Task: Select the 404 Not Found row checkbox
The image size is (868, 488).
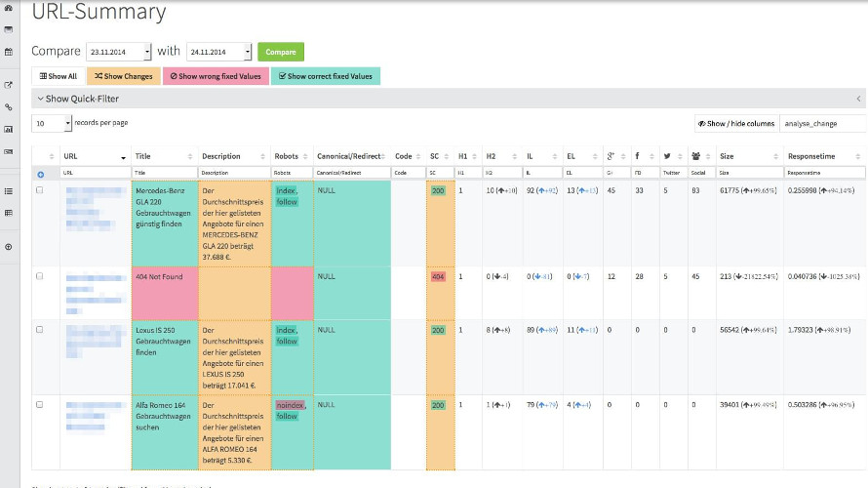Action: pyautogui.click(x=39, y=276)
